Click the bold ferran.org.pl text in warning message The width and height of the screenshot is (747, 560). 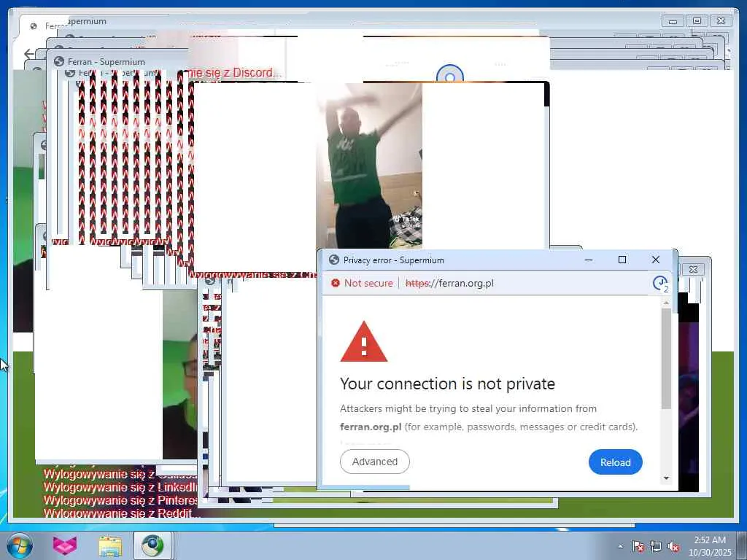(371, 427)
